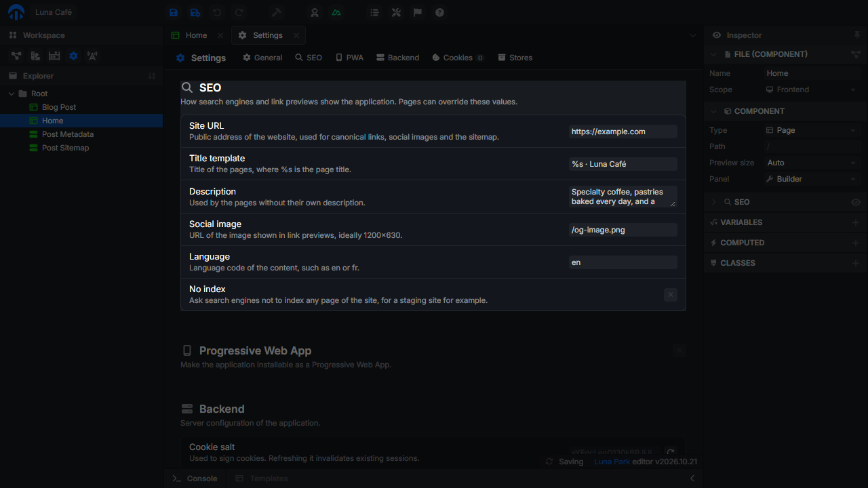
Task: Click the Undo arrow icon
Action: pyautogui.click(x=217, y=12)
